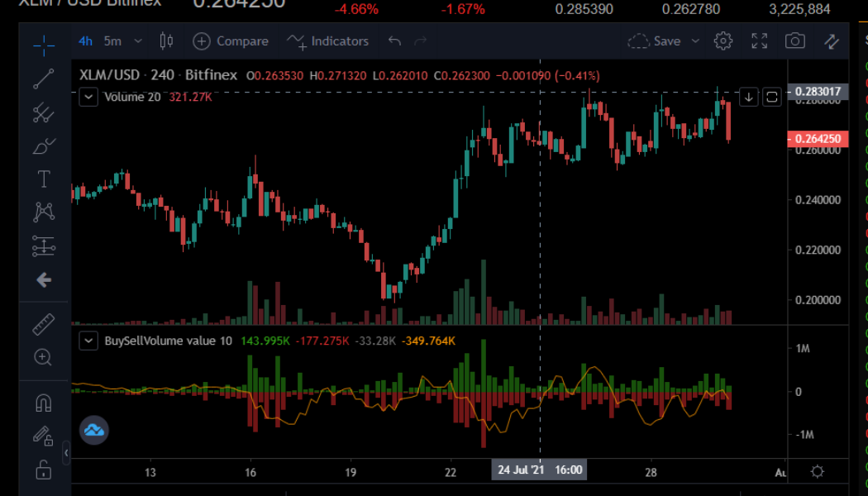Toggle Magnet mode on

[x=42, y=403]
